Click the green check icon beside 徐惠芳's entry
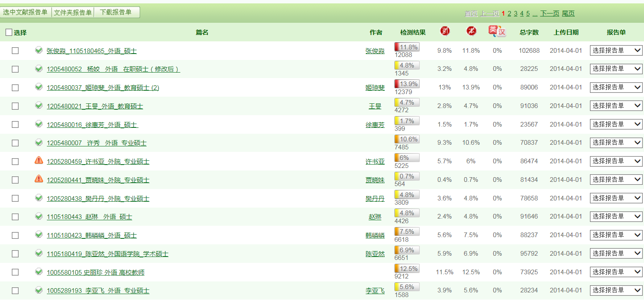The height and width of the screenshot is (300, 644). 39,124
